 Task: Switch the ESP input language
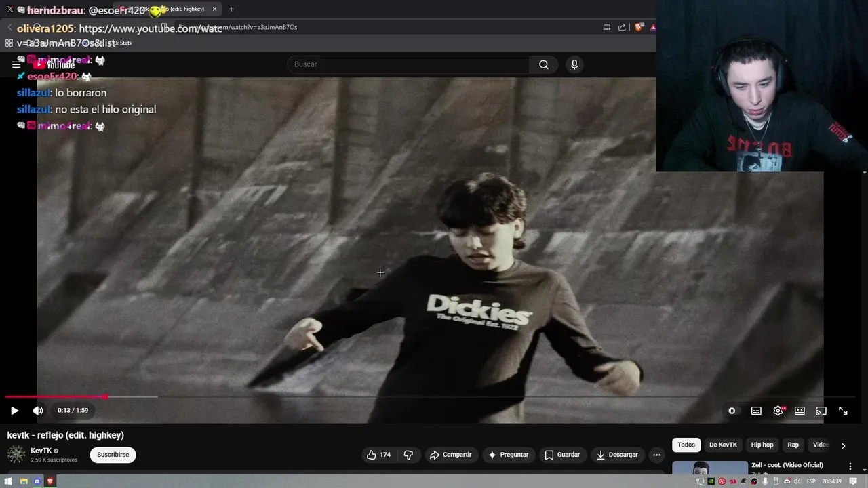pyautogui.click(x=811, y=481)
